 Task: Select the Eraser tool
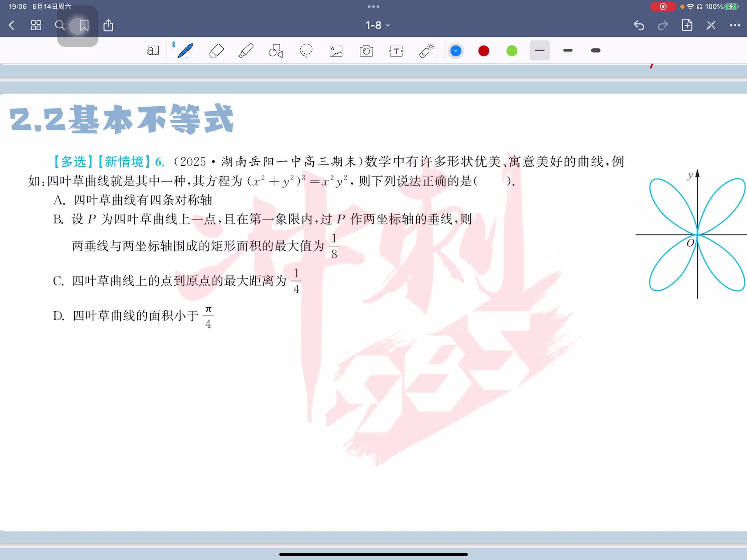(x=216, y=51)
